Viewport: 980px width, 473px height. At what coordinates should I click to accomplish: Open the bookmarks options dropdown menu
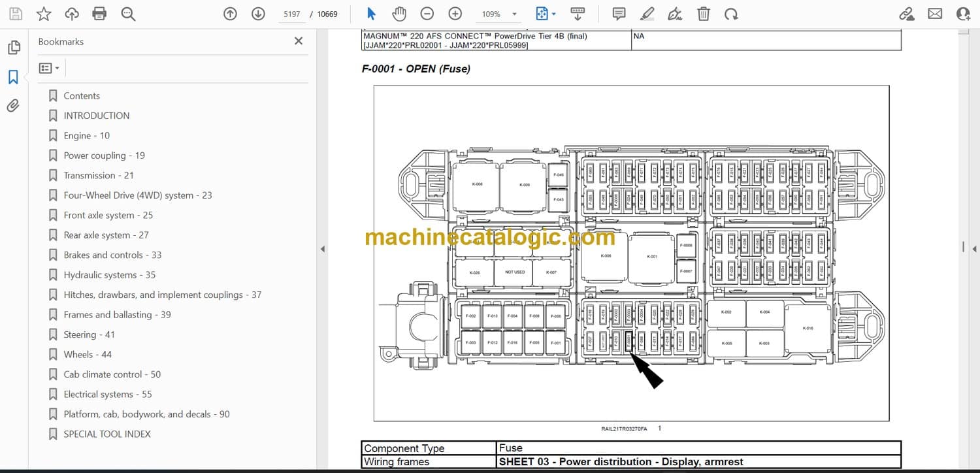point(49,68)
